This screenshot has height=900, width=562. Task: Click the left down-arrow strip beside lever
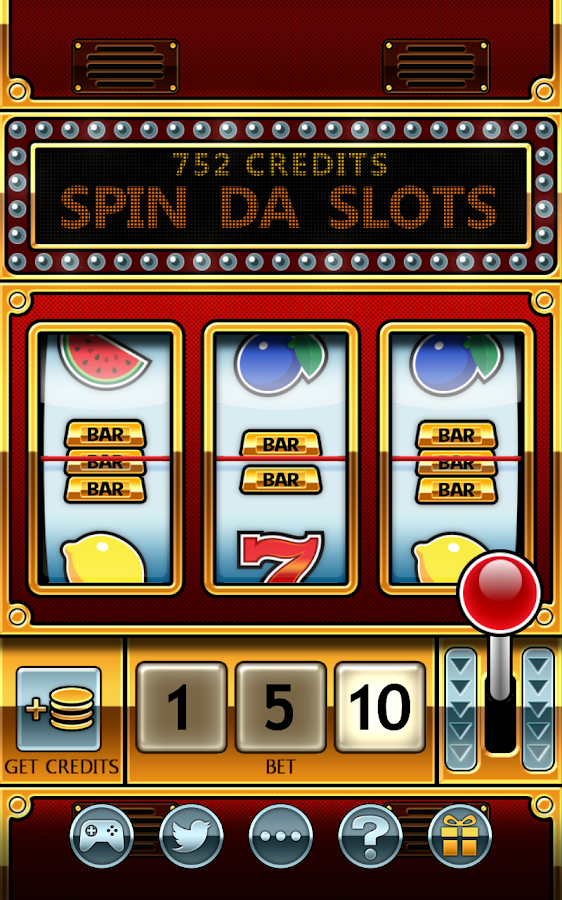462,709
